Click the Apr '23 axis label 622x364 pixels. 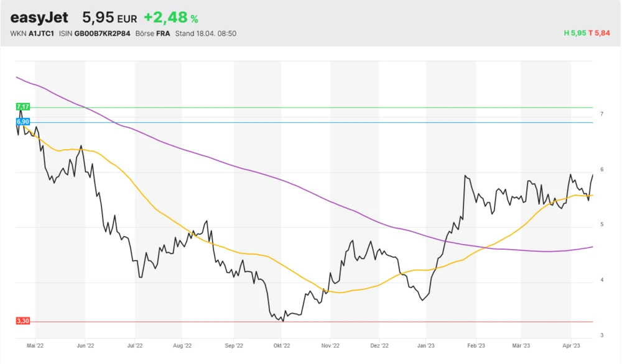click(572, 345)
